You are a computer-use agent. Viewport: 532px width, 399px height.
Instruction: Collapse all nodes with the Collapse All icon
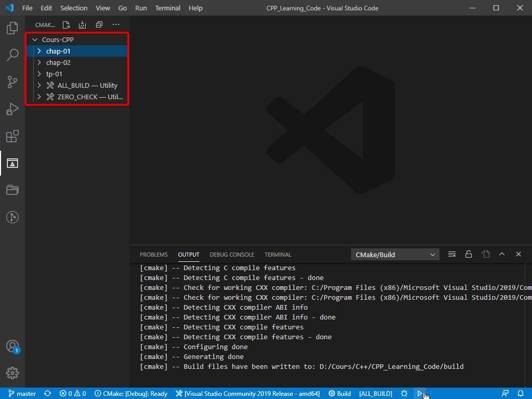pyautogui.click(x=99, y=25)
